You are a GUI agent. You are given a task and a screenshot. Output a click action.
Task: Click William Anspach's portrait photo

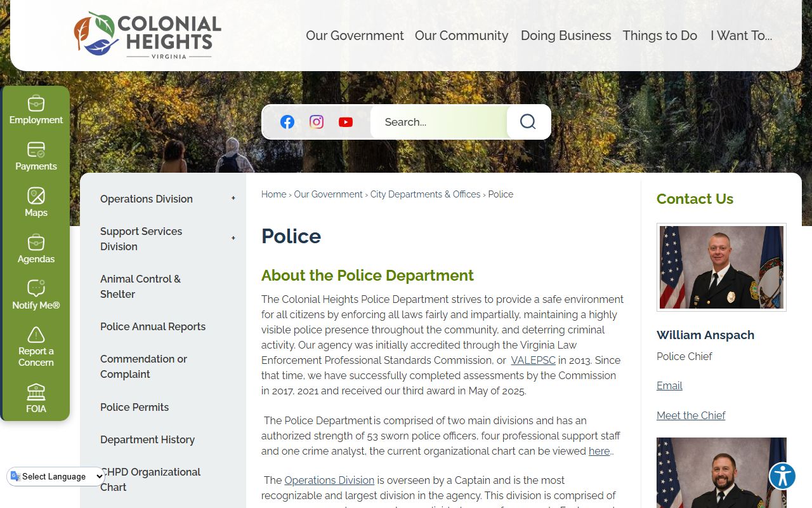point(721,267)
